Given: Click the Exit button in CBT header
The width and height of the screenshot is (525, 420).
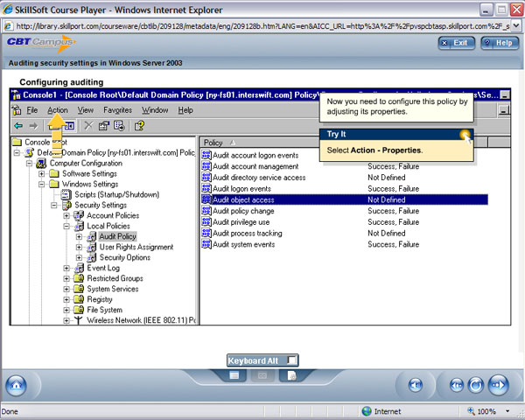Looking at the screenshot, I should click(x=456, y=42).
